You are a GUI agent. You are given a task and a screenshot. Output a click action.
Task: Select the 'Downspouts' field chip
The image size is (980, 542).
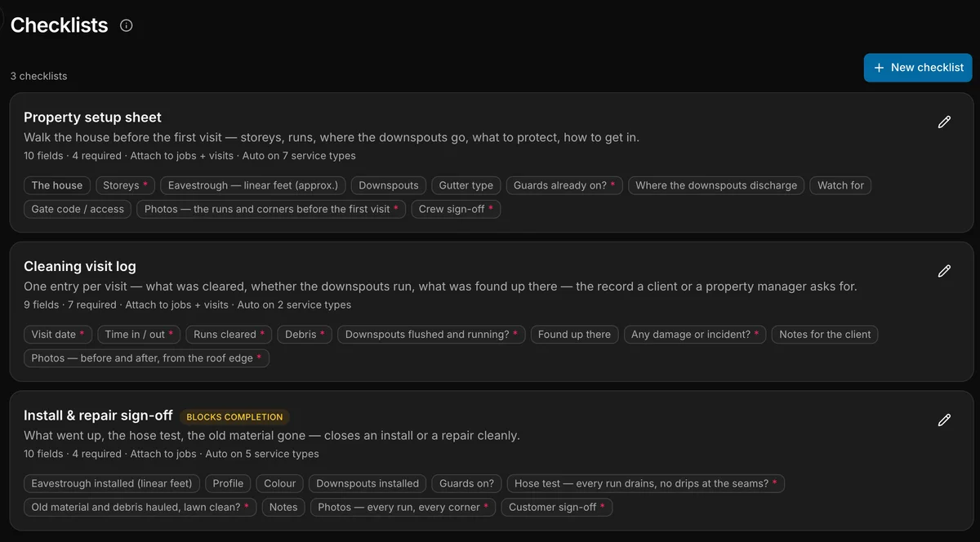tap(389, 185)
